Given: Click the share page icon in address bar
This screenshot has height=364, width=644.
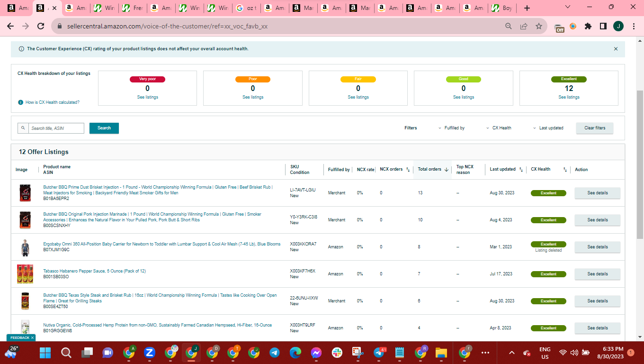Looking at the screenshot, I should [524, 27].
